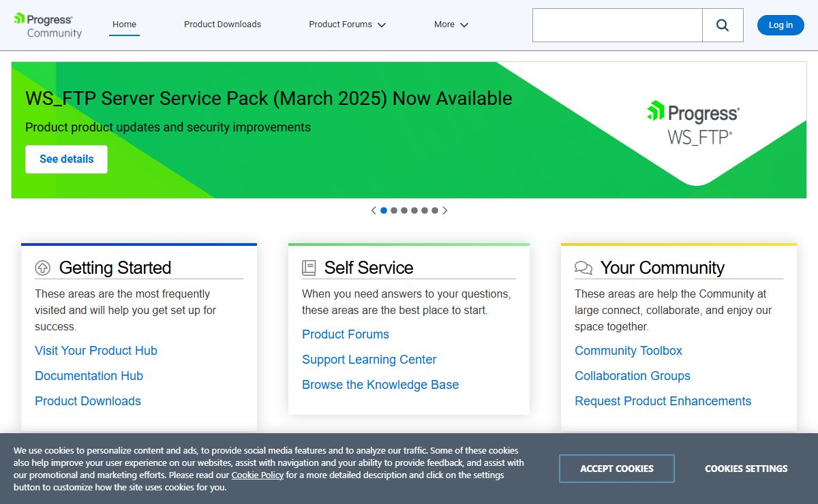Expand the Product Forums nav dropdown

(x=348, y=25)
